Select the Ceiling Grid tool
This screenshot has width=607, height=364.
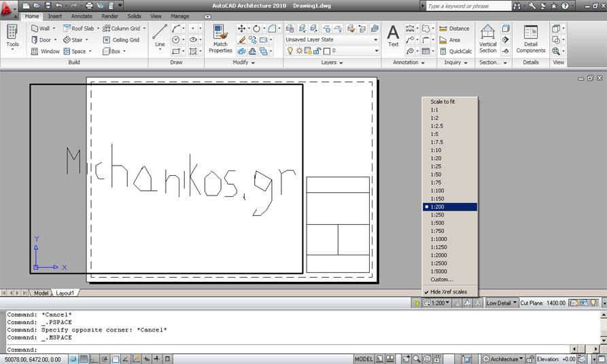coord(121,40)
